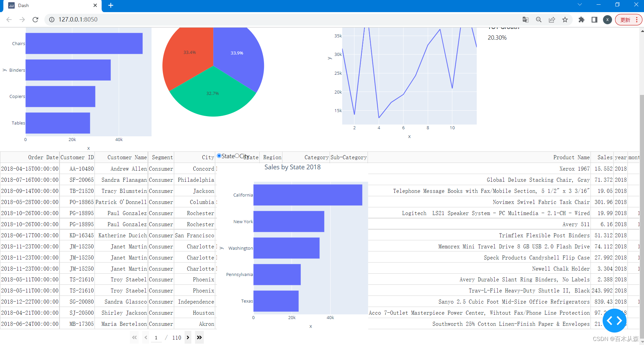Image resolution: width=644 pixels, height=345 pixels.
Task: Click the New York bar in state chart
Action: tap(289, 221)
